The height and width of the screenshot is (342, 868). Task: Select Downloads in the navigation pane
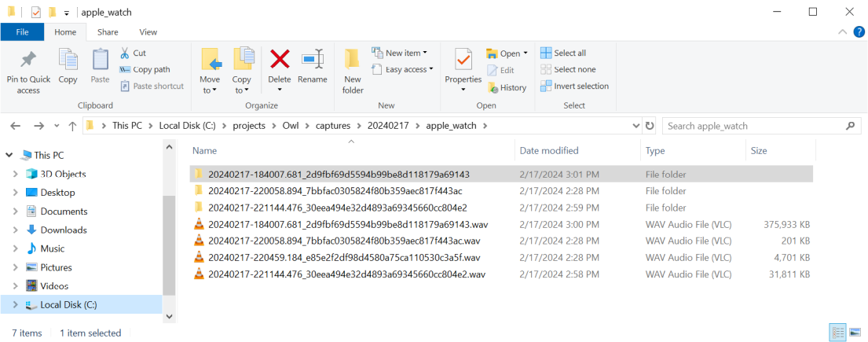point(64,230)
